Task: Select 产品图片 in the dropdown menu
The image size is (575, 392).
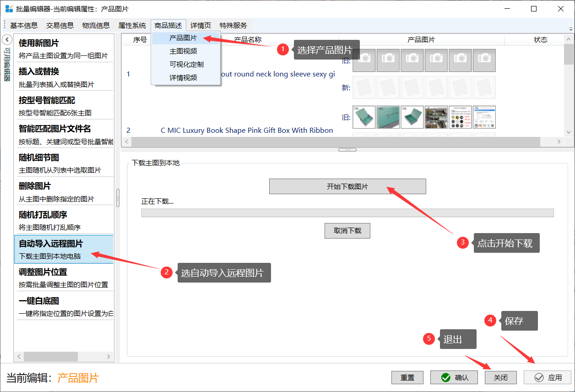Action: pyautogui.click(x=183, y=38)
